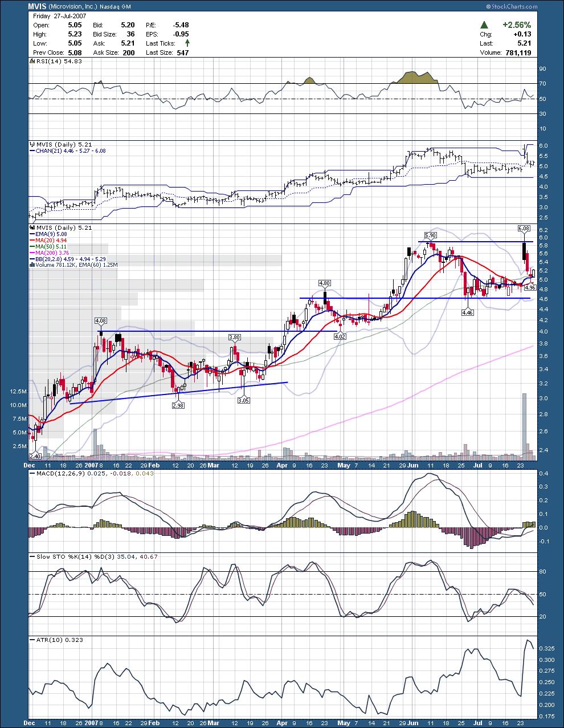Click the Last Size value 547
This screenshot has width=564, height=728.
pyautogui.click(x=183, y=52)
